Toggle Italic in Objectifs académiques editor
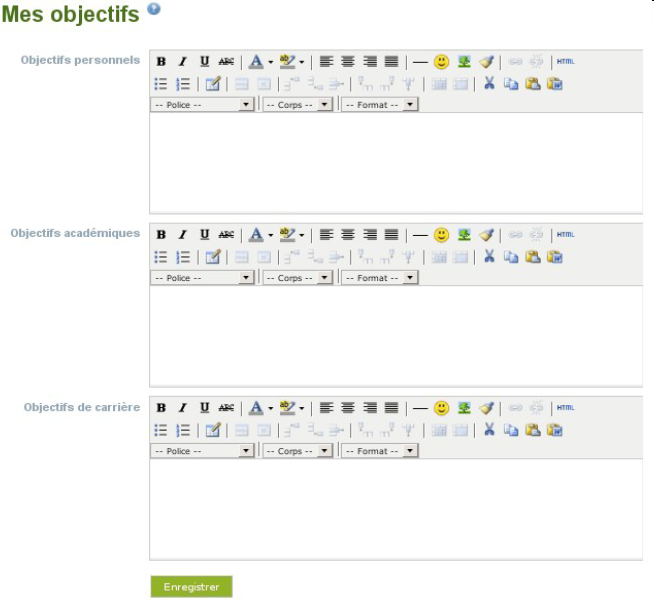The height and width of the screenshot is (601, 654). [x=182, y=235]
